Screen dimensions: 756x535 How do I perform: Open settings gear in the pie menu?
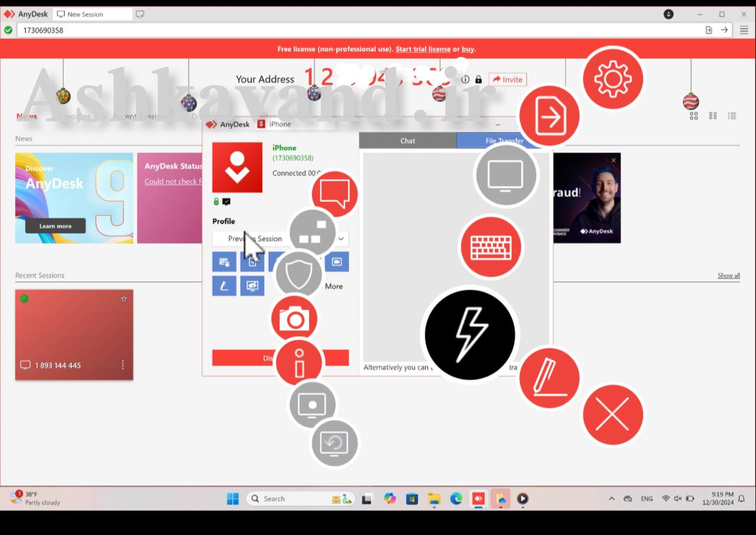(612, 79)
